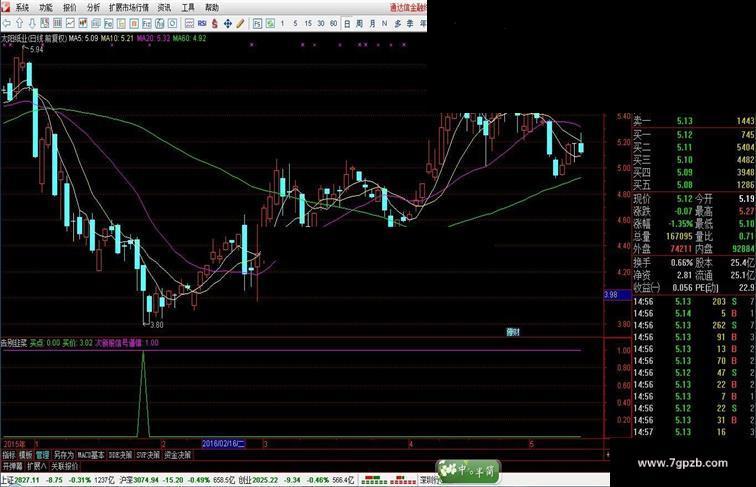This screenshot has width=756, height=487.
Task: Open the 功能 menu
Action: [x=46, y=7]
